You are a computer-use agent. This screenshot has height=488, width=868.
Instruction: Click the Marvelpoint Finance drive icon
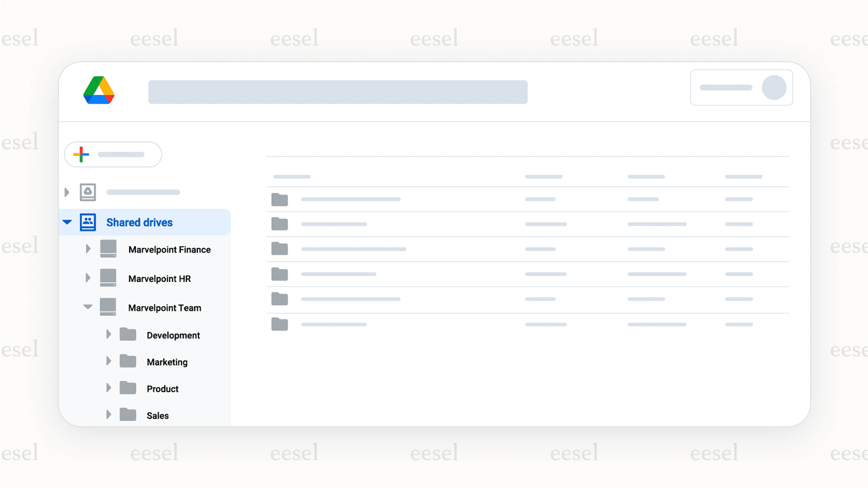(109, 249)
